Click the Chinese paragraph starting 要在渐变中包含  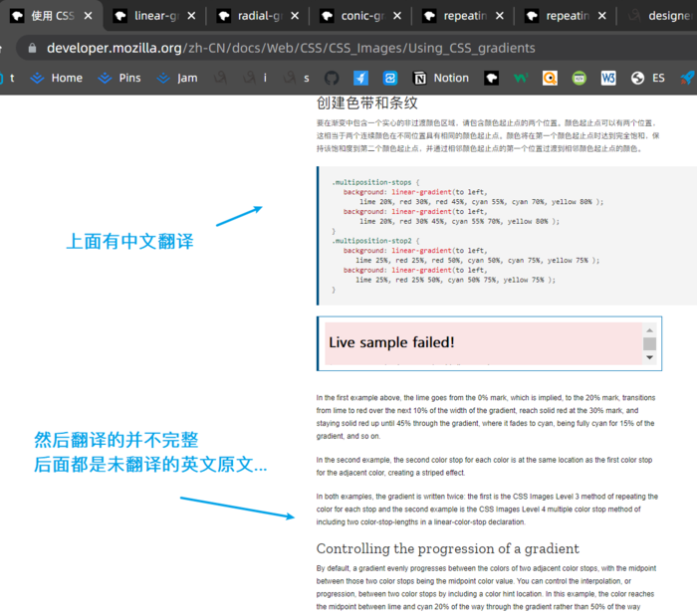pyautogui.click(x=488, y=136)
